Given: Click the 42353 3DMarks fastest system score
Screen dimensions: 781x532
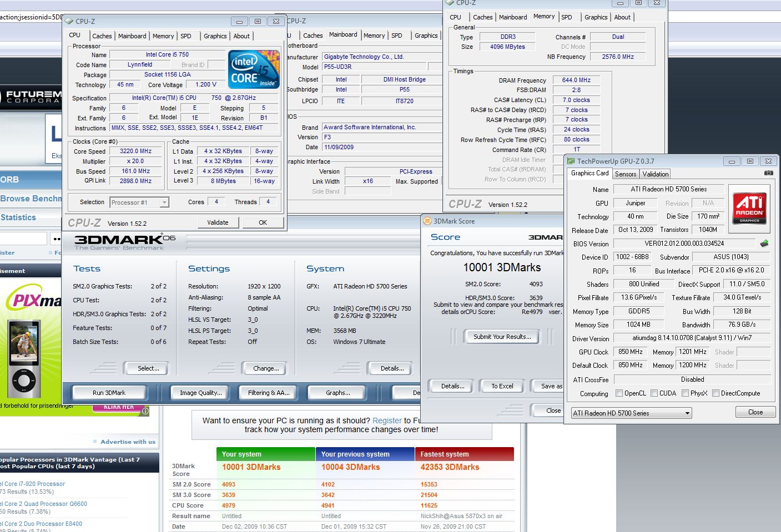Looking at the screenshot, I should click(x=450, y=467).
